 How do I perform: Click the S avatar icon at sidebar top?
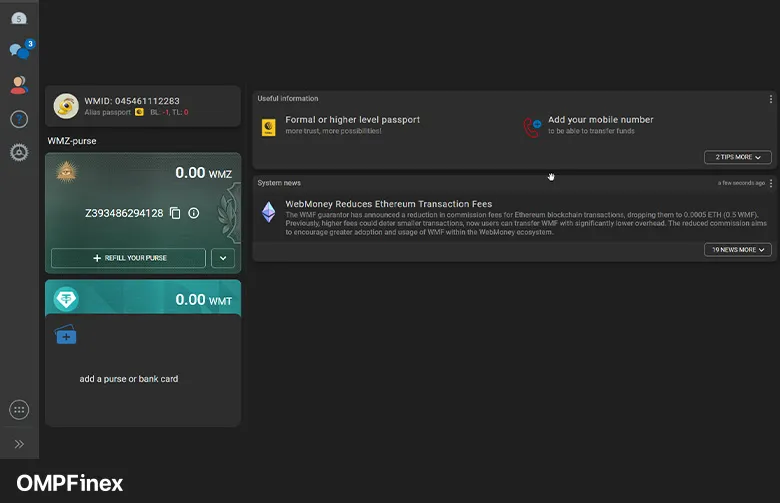tap(19, 18)
